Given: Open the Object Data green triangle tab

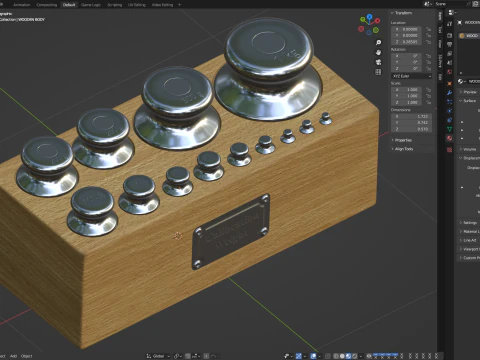Looking at the screenshot, I should (x=450, y=129).
